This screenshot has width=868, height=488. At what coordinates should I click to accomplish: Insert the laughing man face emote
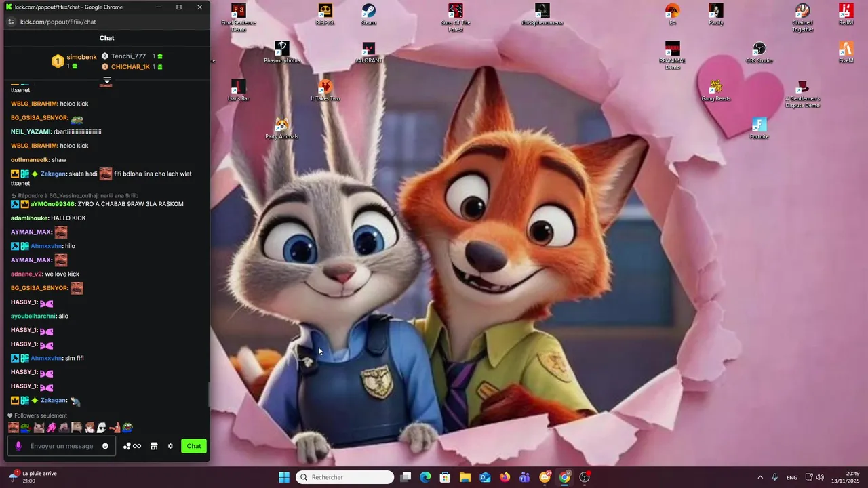tap(13, 428)
